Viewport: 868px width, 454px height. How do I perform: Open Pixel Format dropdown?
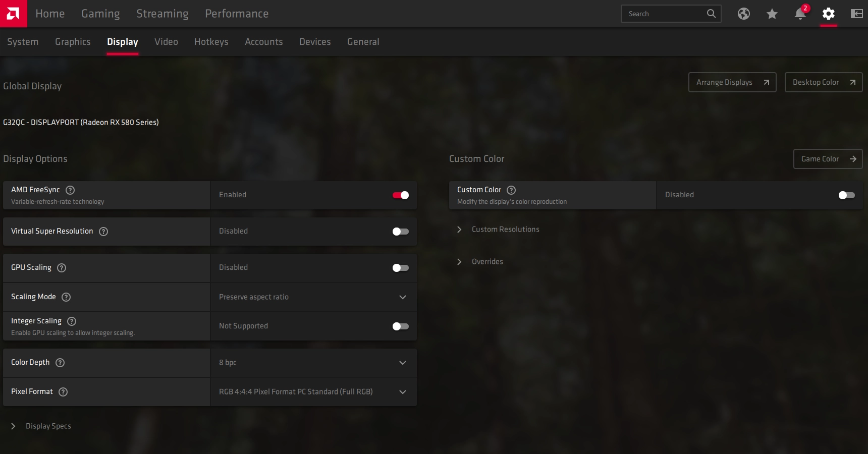[313, 392]
